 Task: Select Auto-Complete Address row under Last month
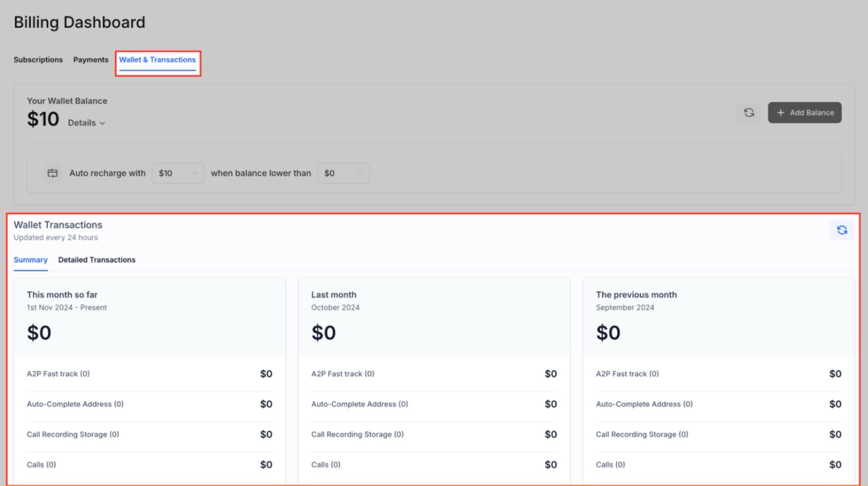pyautogui.click(x=434, y=404)
